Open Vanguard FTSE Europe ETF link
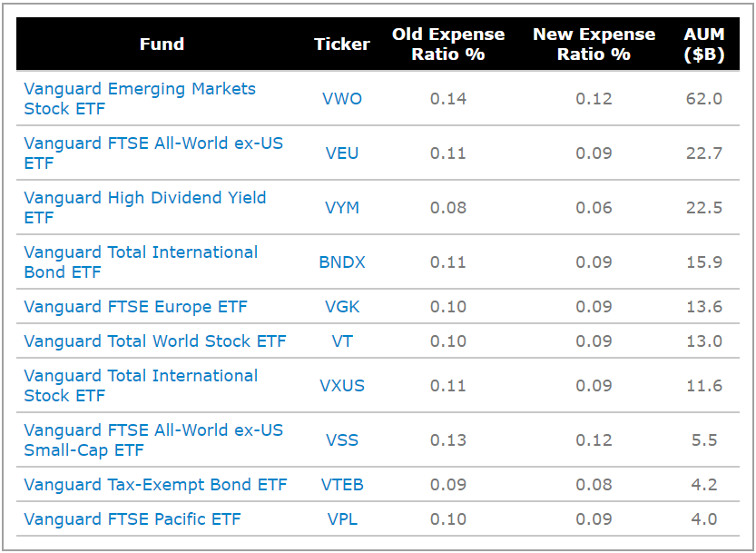This screenshot has height=553, width=756. 135,307
